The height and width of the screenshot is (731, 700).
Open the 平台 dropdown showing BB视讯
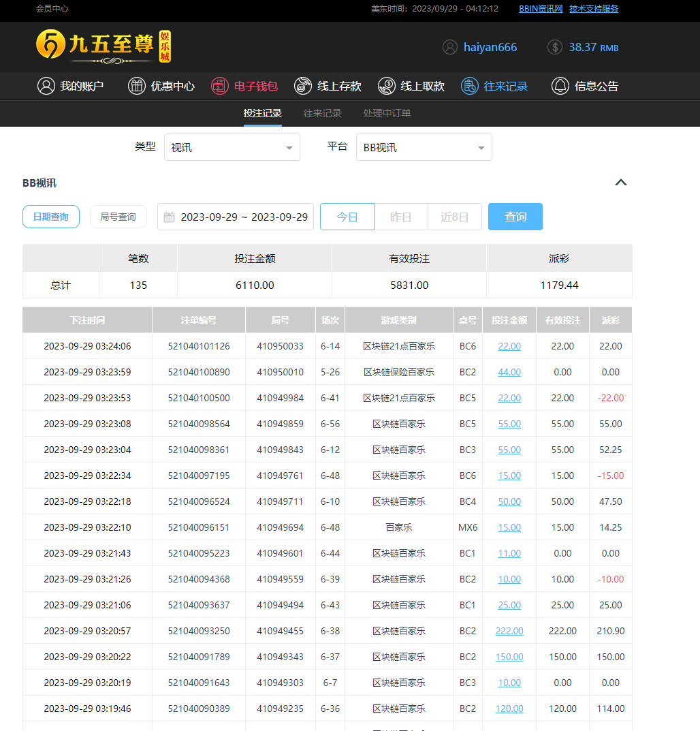point(424,147)
